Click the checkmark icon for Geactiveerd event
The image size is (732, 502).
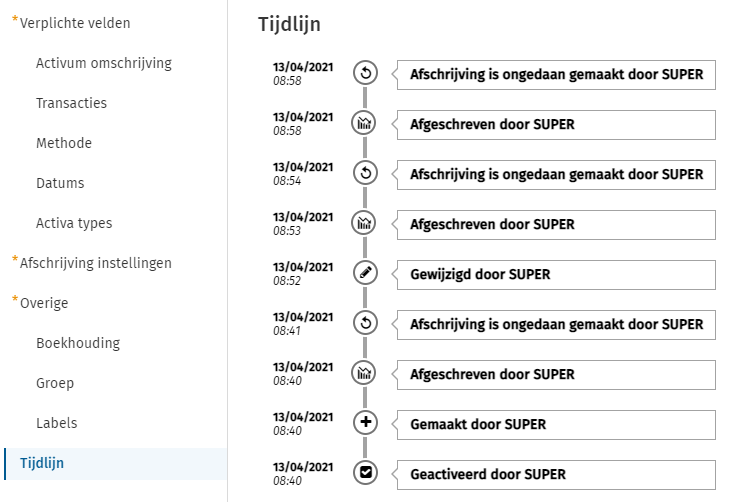click(x=366, y=473)
